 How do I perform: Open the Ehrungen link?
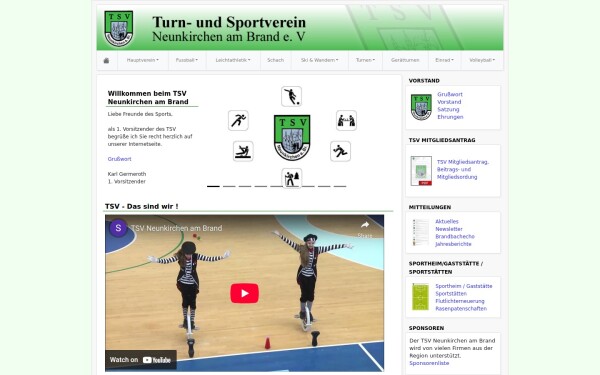pos(450,117)
